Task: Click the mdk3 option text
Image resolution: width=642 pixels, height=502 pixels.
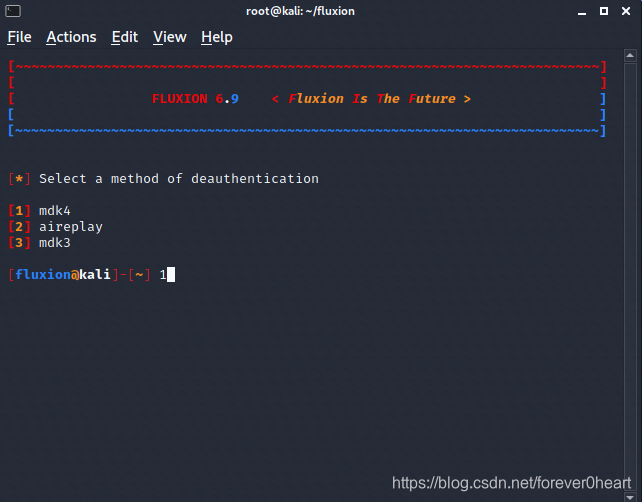Action: click(55, 243)
